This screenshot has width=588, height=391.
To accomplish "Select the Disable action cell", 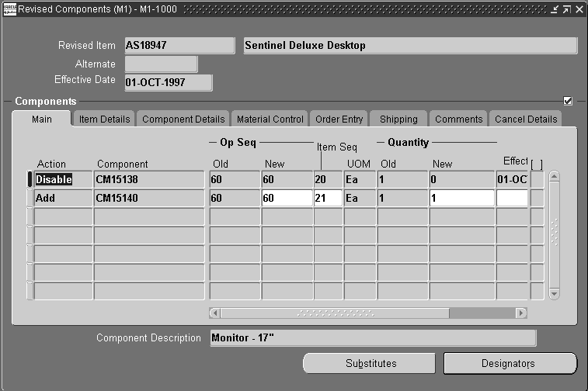I will pos(63,179).
